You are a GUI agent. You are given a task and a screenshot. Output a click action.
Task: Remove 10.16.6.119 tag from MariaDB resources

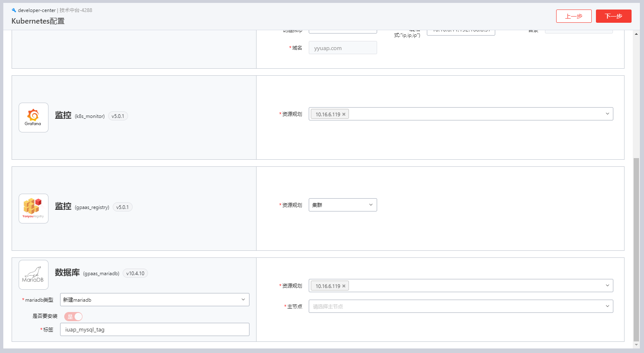point(344,286)
